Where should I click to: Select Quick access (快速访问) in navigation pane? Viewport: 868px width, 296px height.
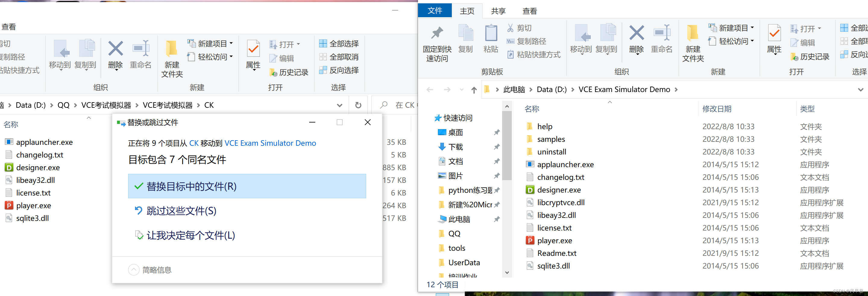[x=453, y=118]
